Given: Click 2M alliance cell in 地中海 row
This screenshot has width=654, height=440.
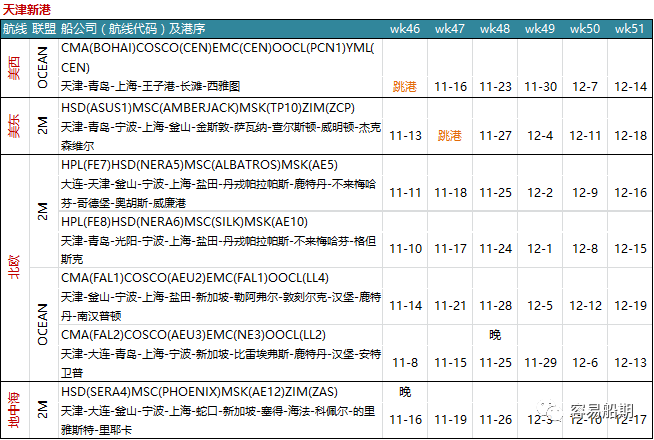Looking at the screenshot, I should click(x=43, y=410).
